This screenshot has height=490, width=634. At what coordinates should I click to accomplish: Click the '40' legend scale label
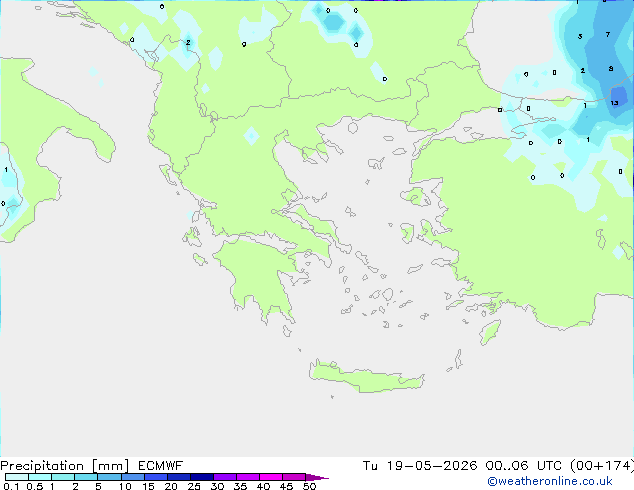click(x=263, y=486)
